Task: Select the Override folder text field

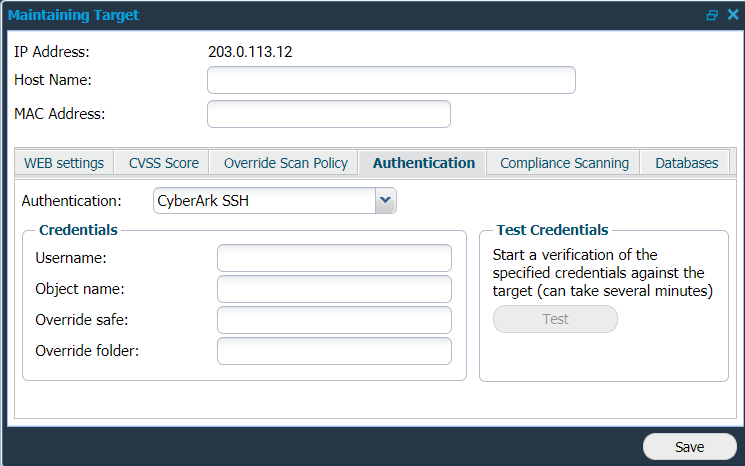Action: 334,351
